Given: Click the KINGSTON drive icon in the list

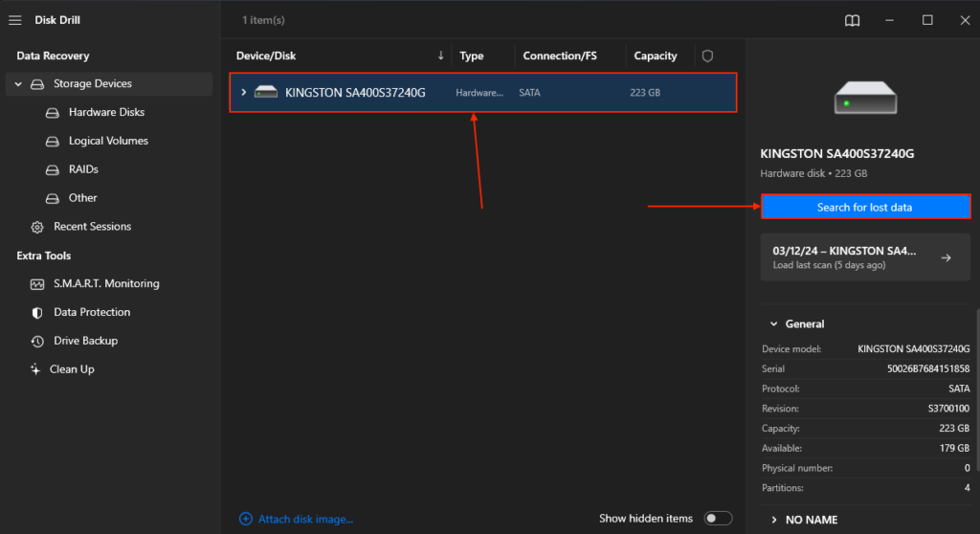Looking at the screenshot, I should [x=266, y=93].
